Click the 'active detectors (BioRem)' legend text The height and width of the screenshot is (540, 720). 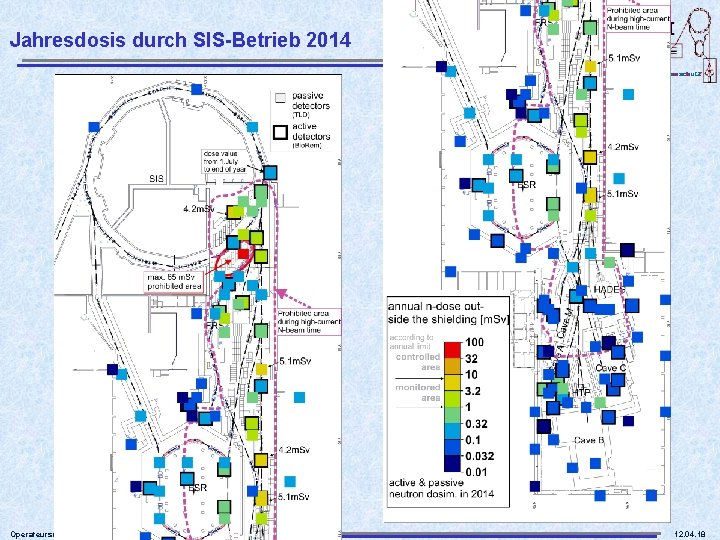point(311,135)
